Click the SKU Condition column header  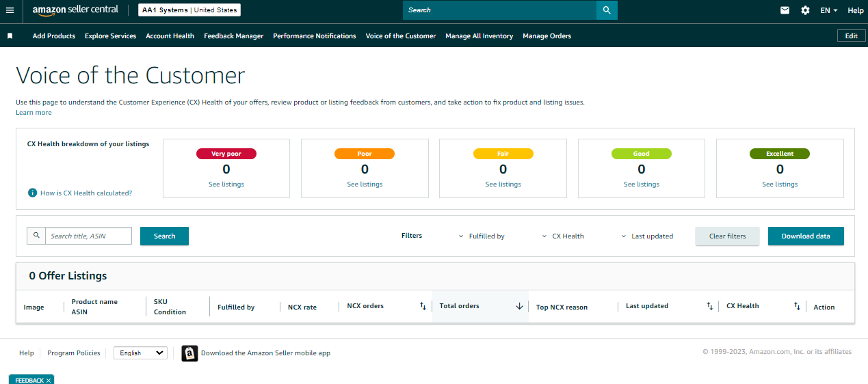coord(170,307)
